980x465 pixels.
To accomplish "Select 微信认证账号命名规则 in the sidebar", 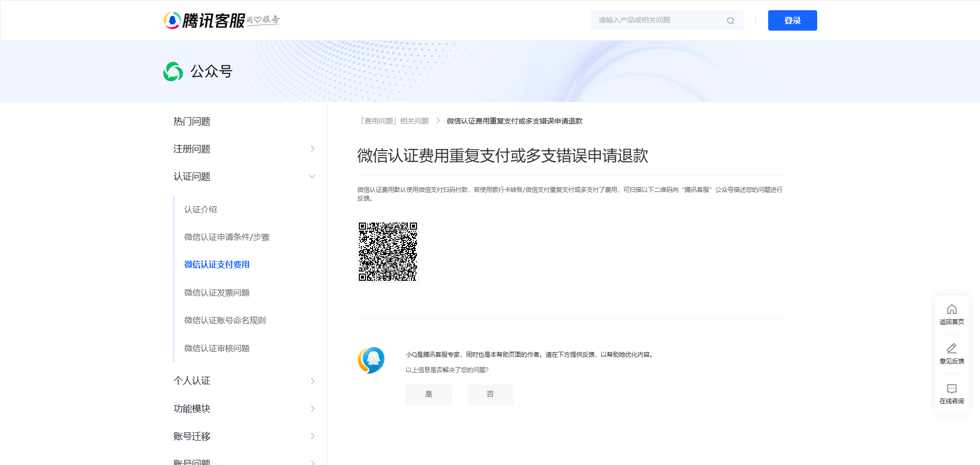I will coord(225,321).
